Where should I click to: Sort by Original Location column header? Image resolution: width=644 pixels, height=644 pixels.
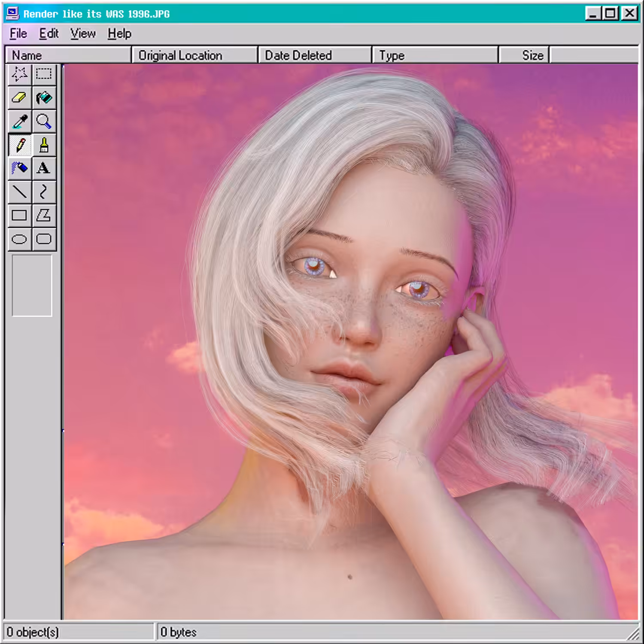(195, 55)
